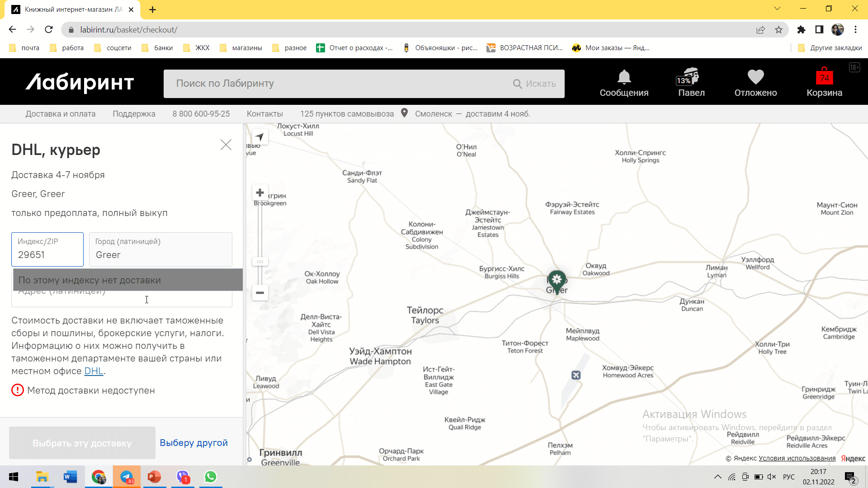
Task: Open the DHL link in customs text
Action: tap(94, 371)
